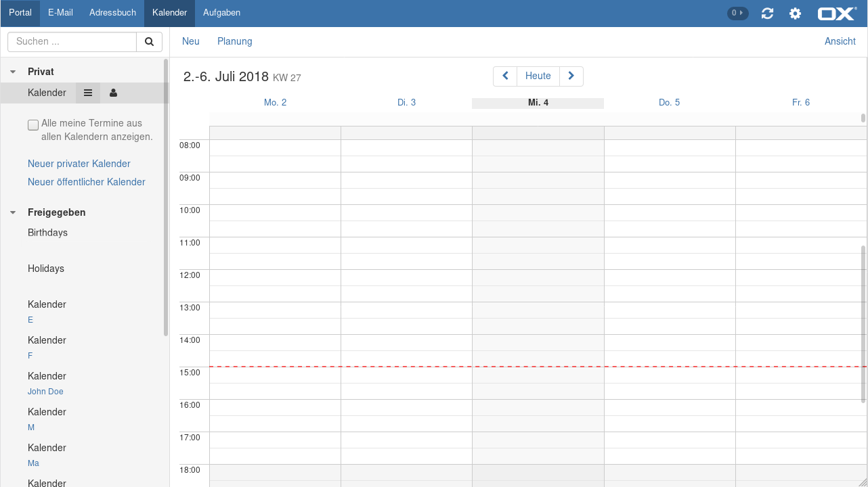The height and width of the screenshot is (487, 868).
Task: Go to next week arrow
Action: tap(571, 76)
